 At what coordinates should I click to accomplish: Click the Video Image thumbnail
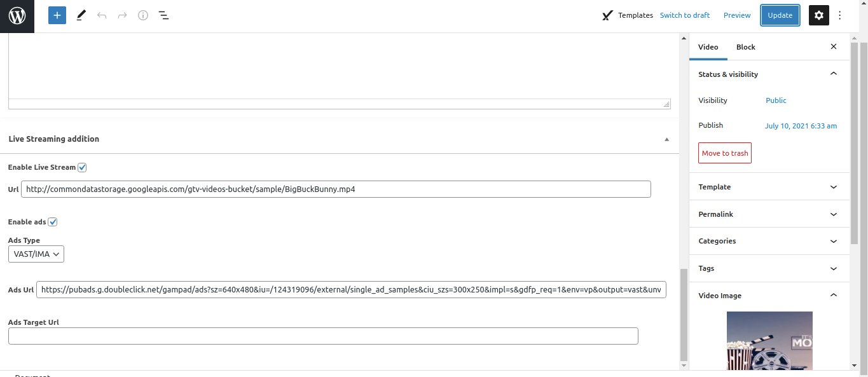click(x=769, y=341)
